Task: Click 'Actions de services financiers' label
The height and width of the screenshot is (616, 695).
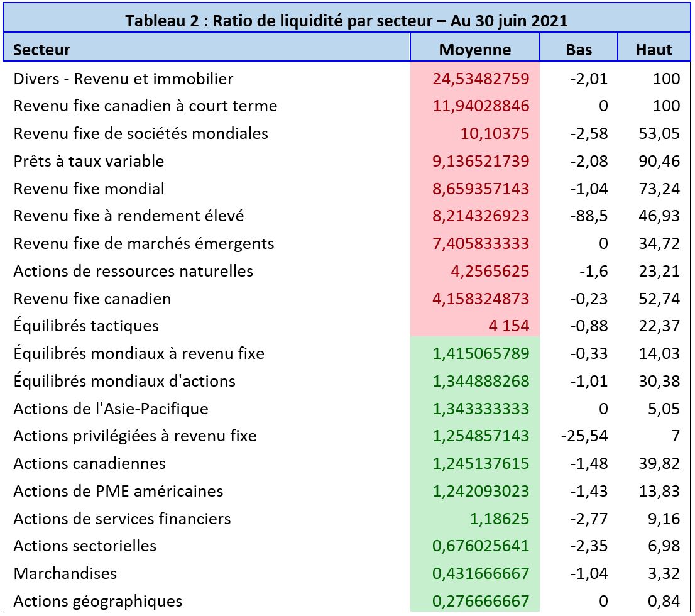Action: pyautogui.click(x=122, y=519)
